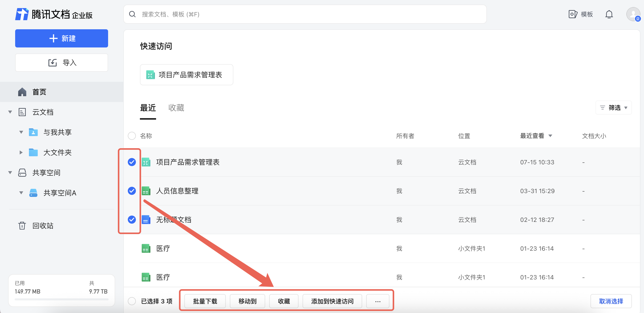Open the 回收站 trash icon

pos(22,225)
